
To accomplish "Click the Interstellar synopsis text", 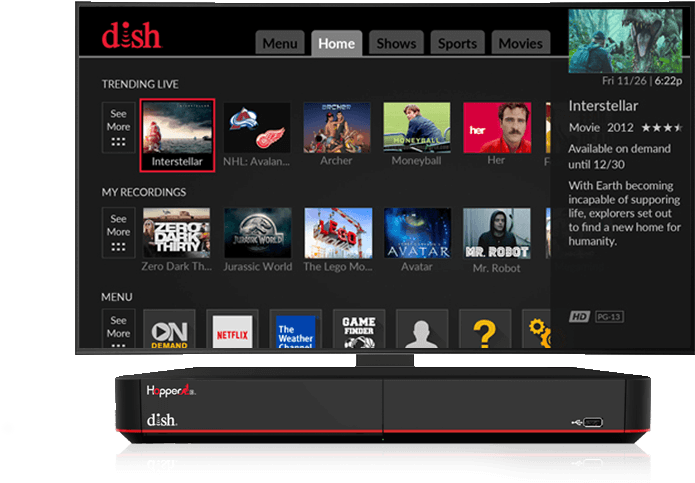I will (624, 213).
